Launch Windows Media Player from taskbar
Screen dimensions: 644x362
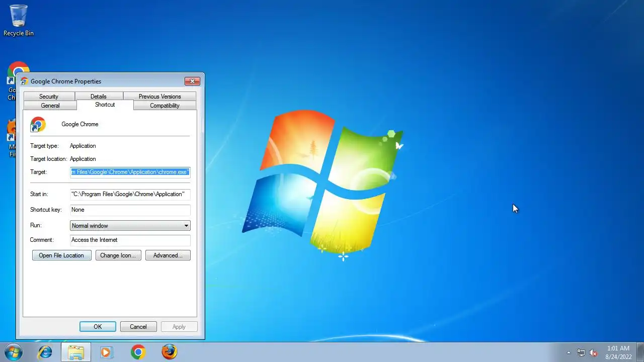(106, 352)
